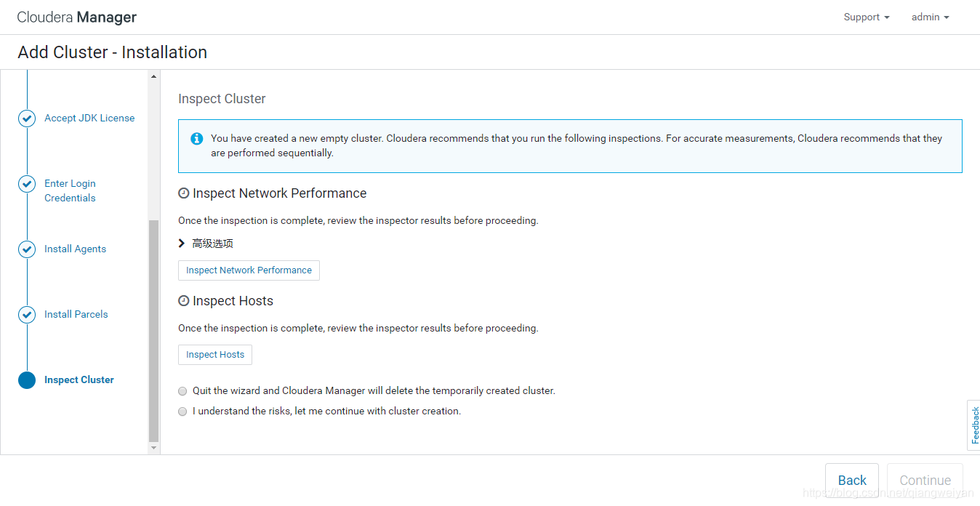980x506 pixels.
Task: Click the Install Agents checkmark icon
Action: coord(27,249)
